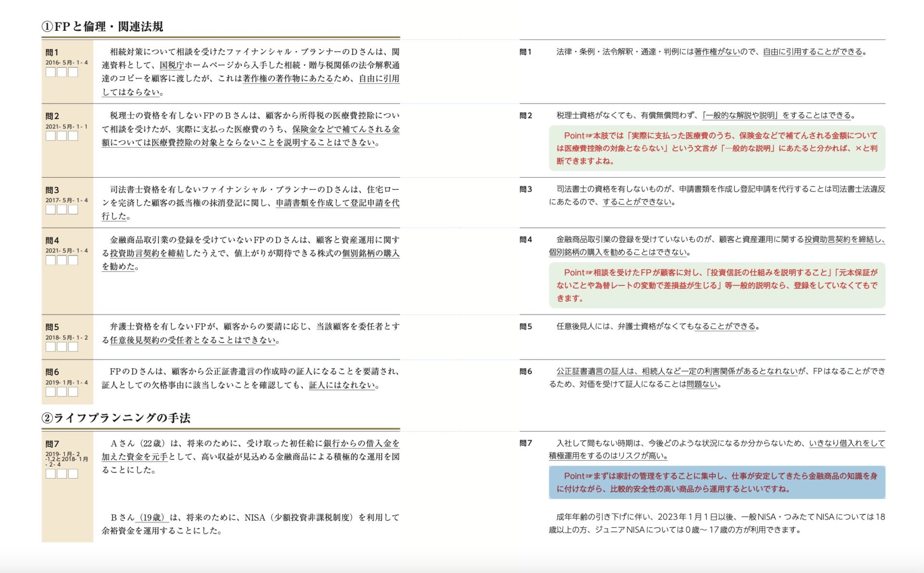
Task: Mark the first checkbox under 問7
Action: (51, 474)
